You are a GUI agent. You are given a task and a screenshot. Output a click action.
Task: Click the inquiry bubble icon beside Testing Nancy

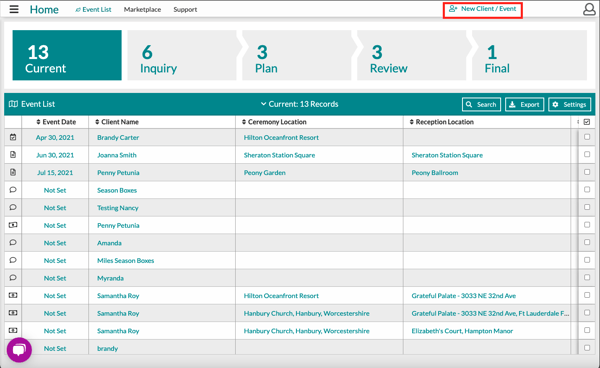13,207
